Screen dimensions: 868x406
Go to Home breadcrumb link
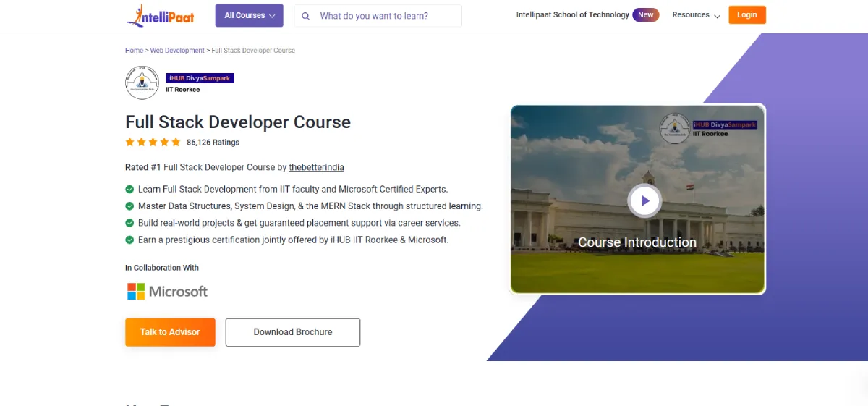pyautogui.click(x=134, y=51)
